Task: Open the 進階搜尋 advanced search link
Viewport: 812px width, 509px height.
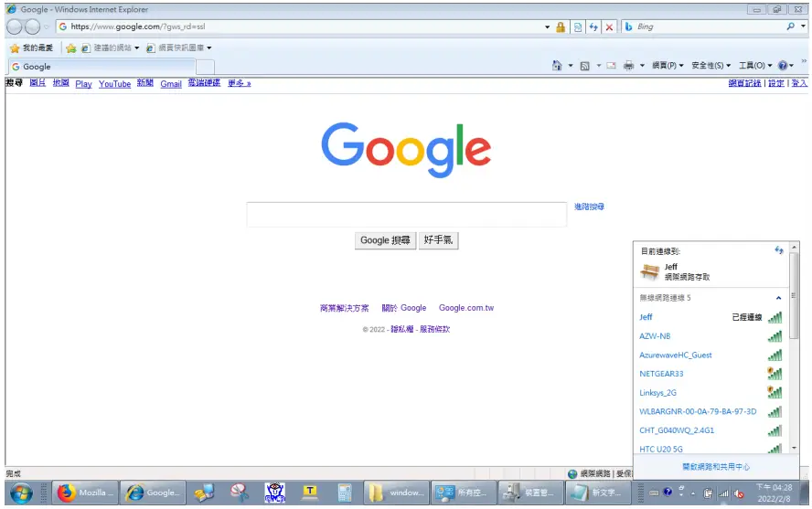Action: 589,207
